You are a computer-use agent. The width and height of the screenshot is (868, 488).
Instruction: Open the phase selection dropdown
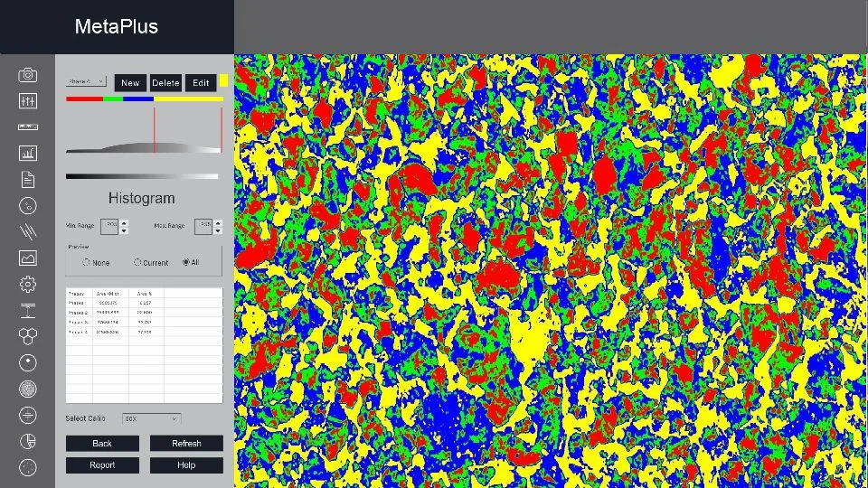pyautogui.click(x=87, y=81)
